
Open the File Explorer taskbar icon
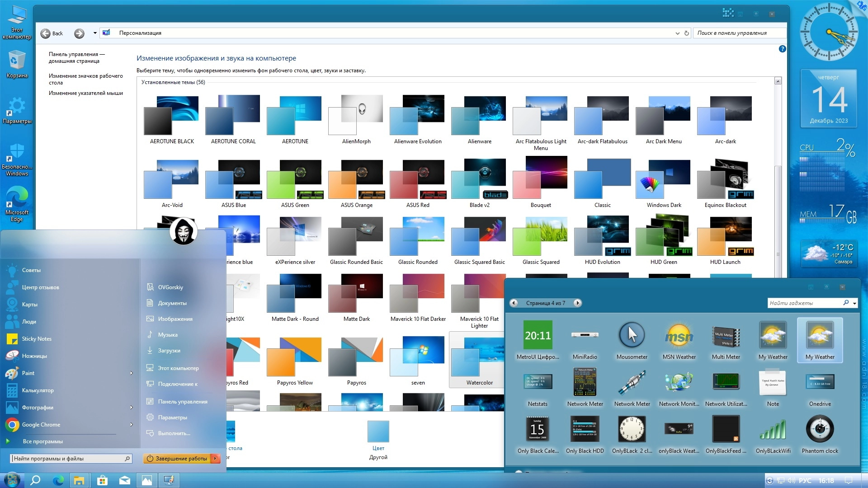coord(79,480)
